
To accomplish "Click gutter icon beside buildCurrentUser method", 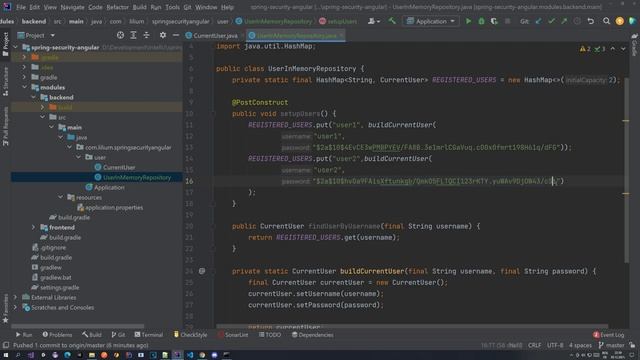I will point(202,271).
